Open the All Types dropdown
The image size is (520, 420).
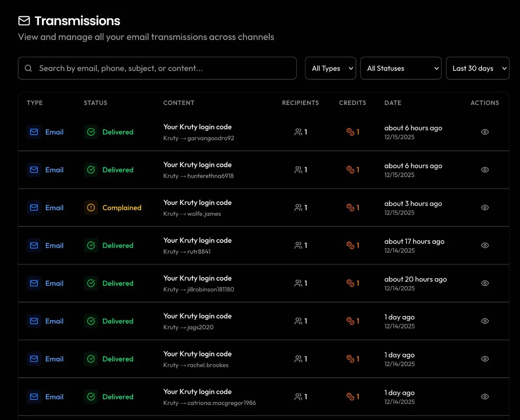coord(331,68)
